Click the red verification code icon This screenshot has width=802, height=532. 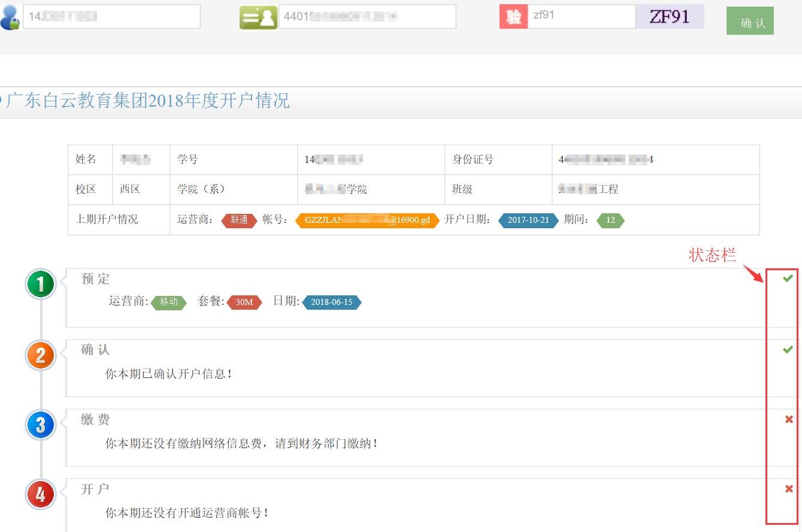click(x=513, y=17)
